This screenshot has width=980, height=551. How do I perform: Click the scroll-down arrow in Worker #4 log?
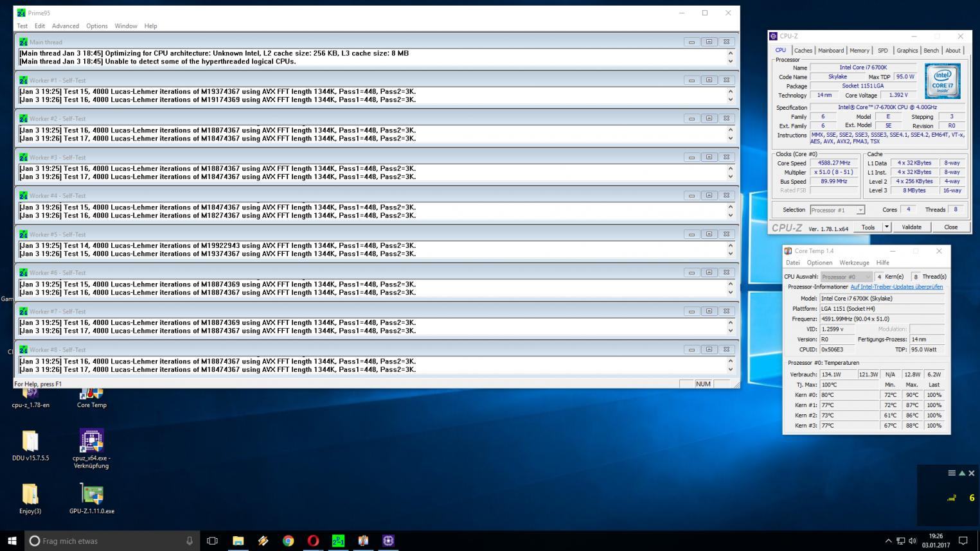(x=731, y=216)
